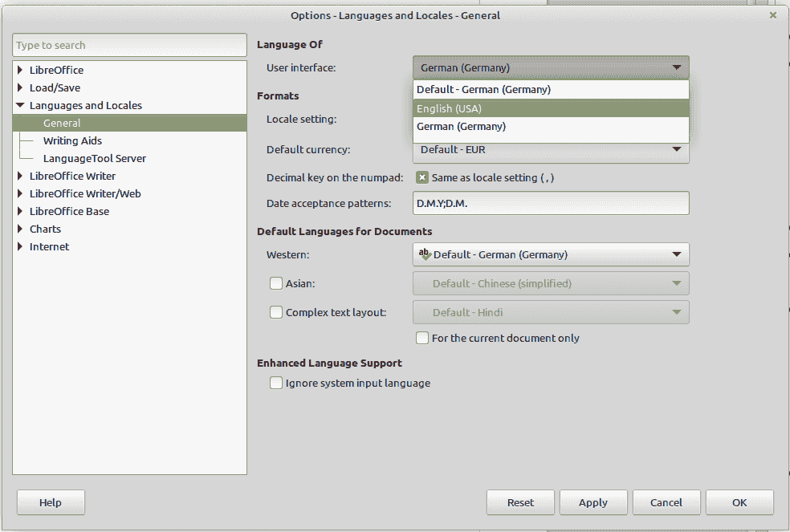Screen dimensions: 790x532
Task: Click the Reset button
Action: [x=520, y=502]
